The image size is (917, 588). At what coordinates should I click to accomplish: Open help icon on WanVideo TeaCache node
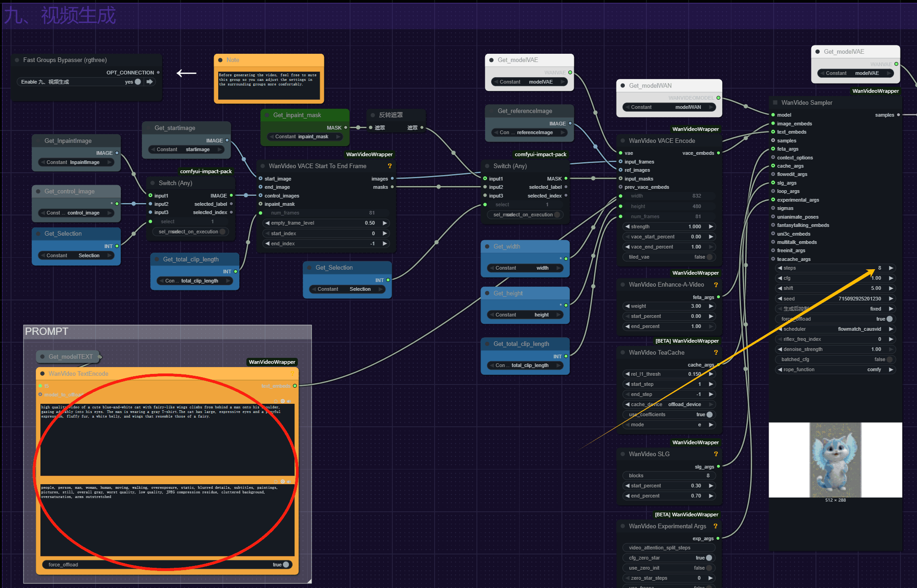click(x=715, y=352)
